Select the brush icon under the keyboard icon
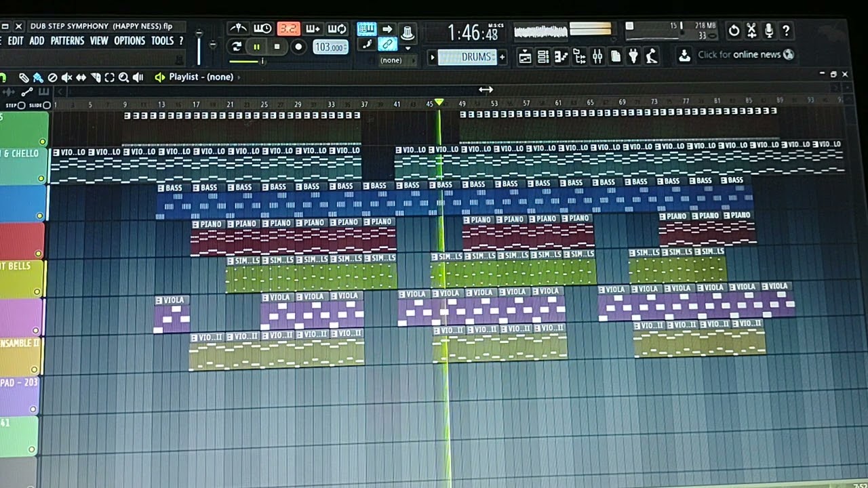Screen dimensions: 868x488 (x=367, y=45)
